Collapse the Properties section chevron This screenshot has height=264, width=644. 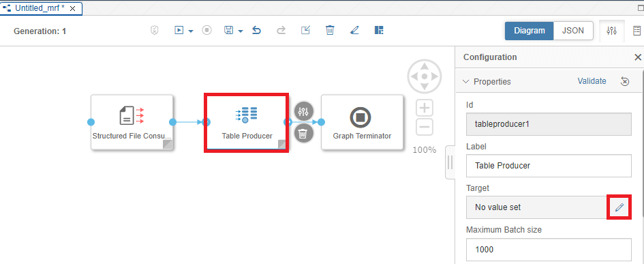(465, 81)
